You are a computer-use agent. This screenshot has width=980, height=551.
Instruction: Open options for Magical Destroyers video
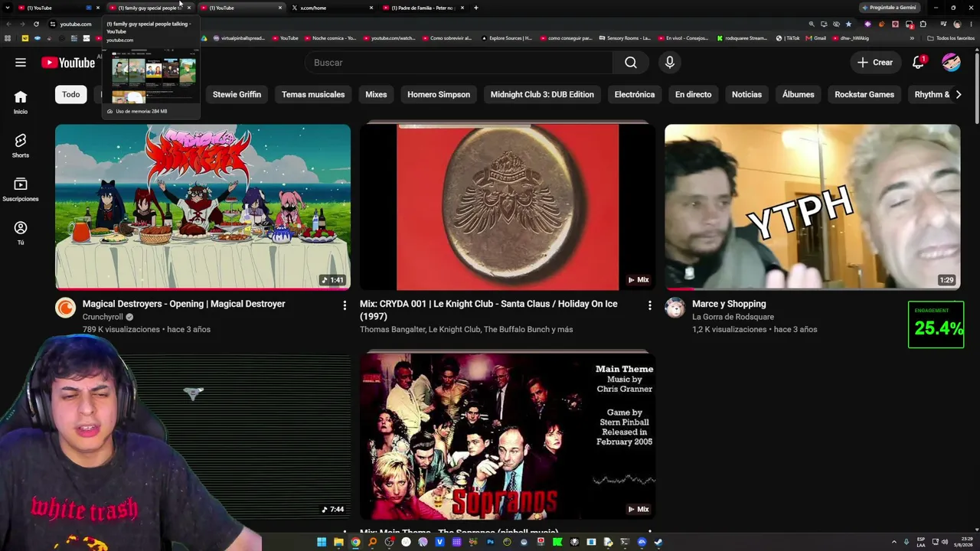(x=345, y=306)
